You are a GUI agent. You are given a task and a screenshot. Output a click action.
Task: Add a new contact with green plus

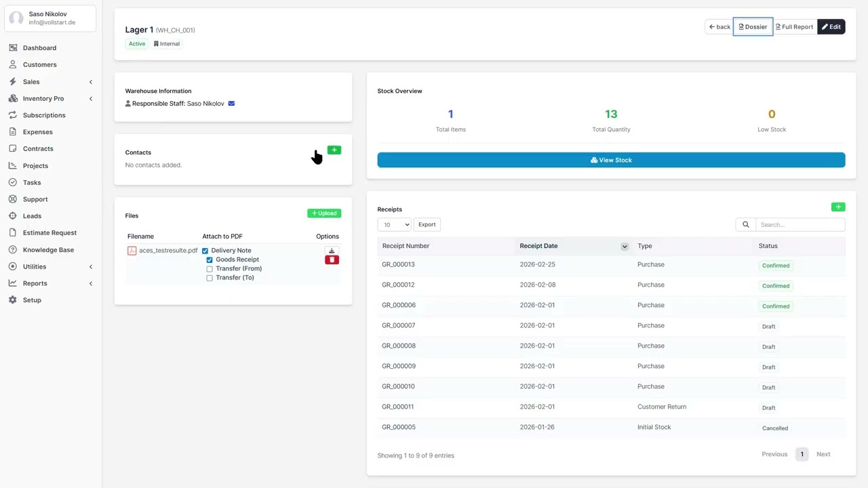tap(334, 150)
